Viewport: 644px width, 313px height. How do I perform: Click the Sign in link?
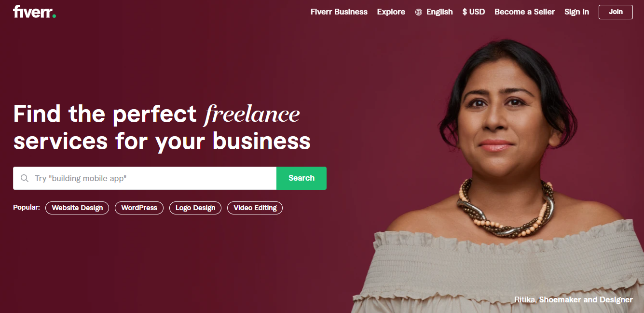tap(576, 12)
